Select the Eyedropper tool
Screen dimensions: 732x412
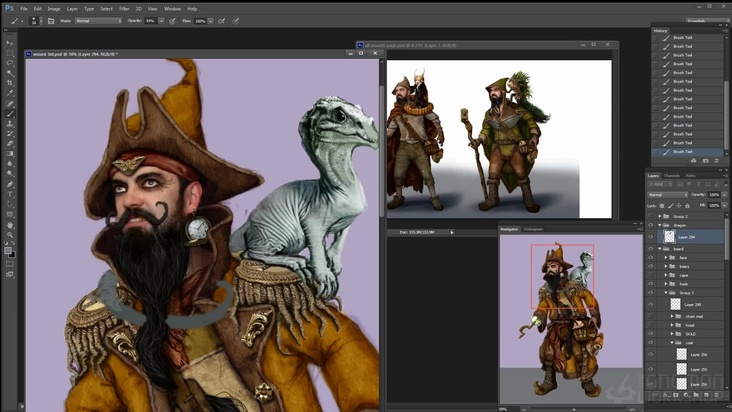(10, 93)
